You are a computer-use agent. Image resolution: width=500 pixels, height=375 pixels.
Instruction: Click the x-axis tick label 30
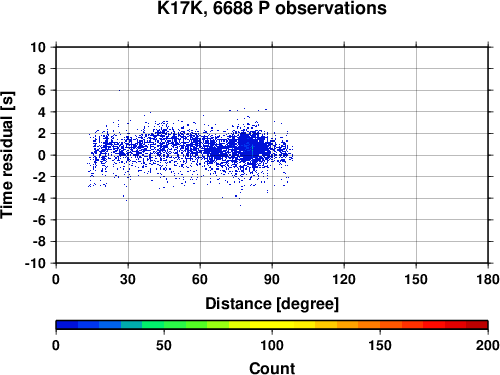point(128,279)
